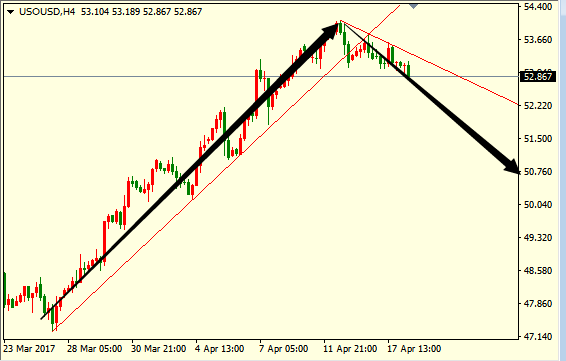This screenshot has height=361, width=566.
Task: Click the 17 Apr 13:00 time label
Action: click(x=414, y=349)
